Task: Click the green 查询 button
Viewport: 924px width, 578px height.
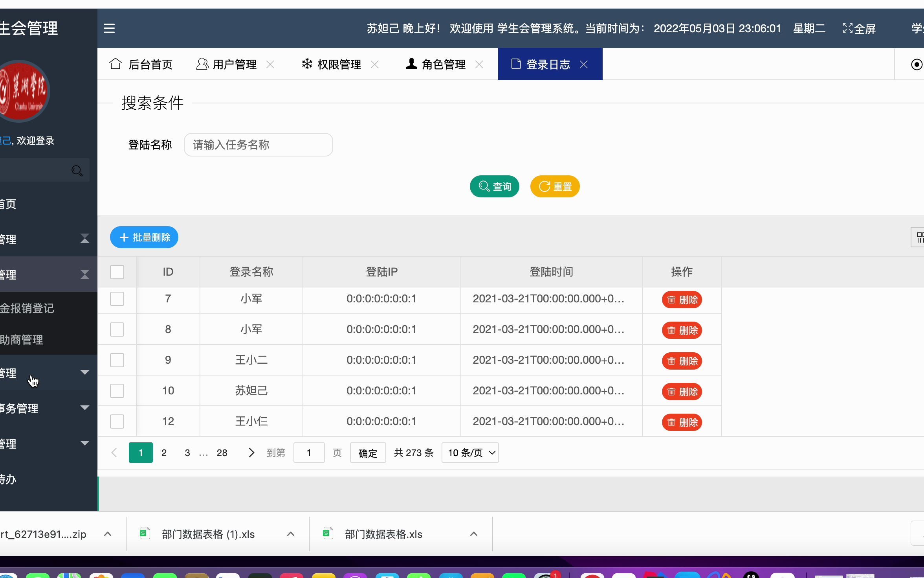Action: pos(494,186)
